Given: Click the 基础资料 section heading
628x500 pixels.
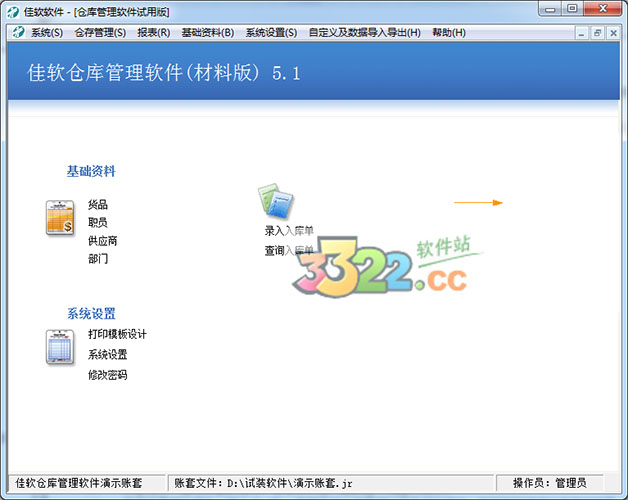Looking at the screenshot, I should tap(91, 171).
